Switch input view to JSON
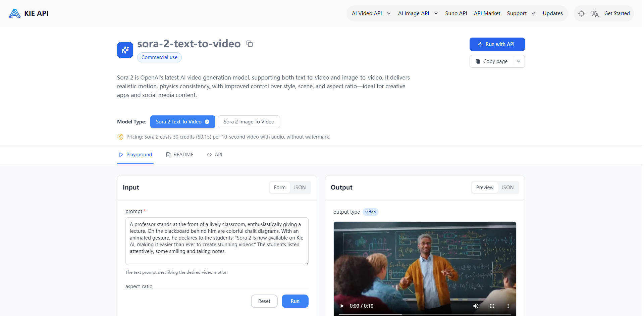 [300, 188]
